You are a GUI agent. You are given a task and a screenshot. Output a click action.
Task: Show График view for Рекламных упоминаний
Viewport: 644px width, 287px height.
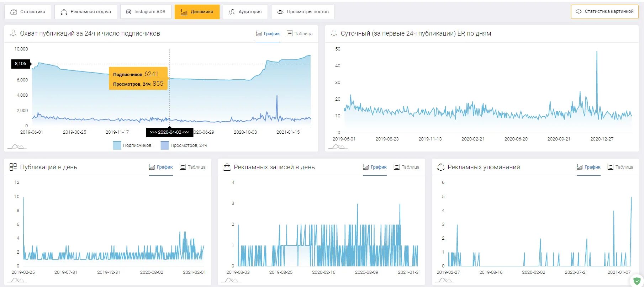pos(588,167)
